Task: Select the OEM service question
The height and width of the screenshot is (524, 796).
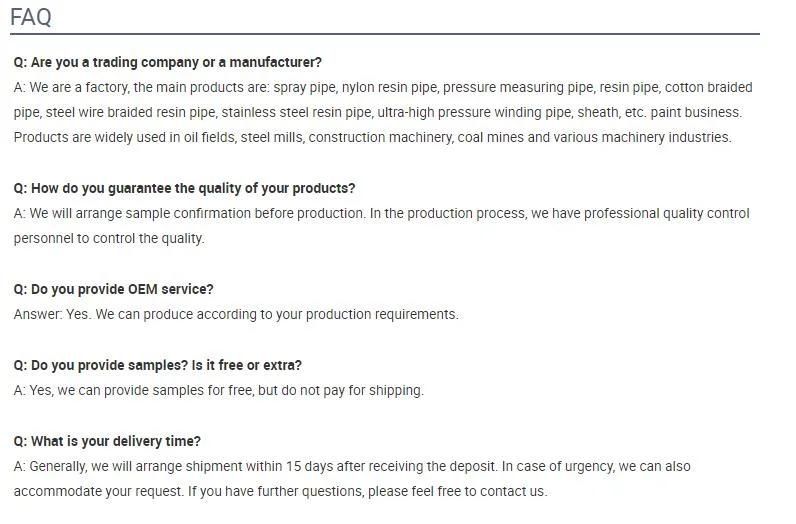Action: [x=114, y=289]
